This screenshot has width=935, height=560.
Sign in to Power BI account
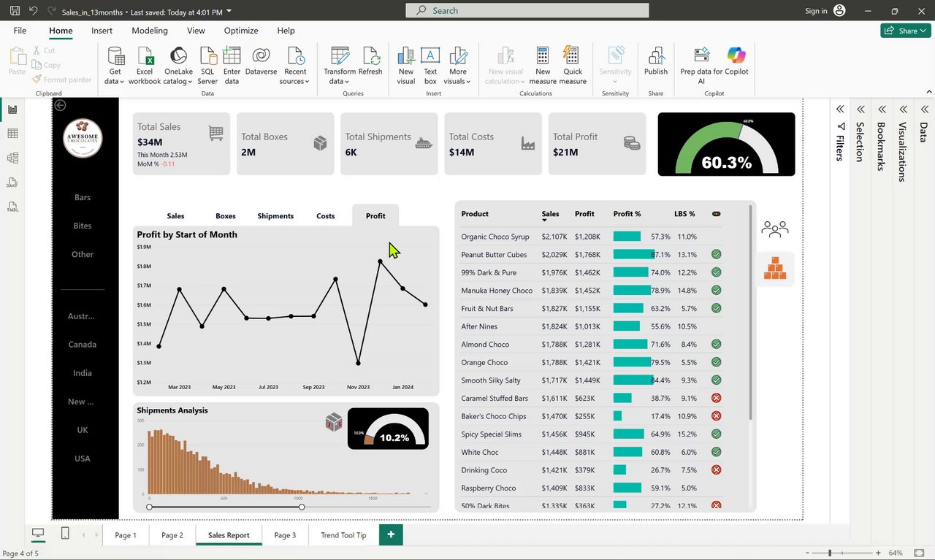pos(825,11)
